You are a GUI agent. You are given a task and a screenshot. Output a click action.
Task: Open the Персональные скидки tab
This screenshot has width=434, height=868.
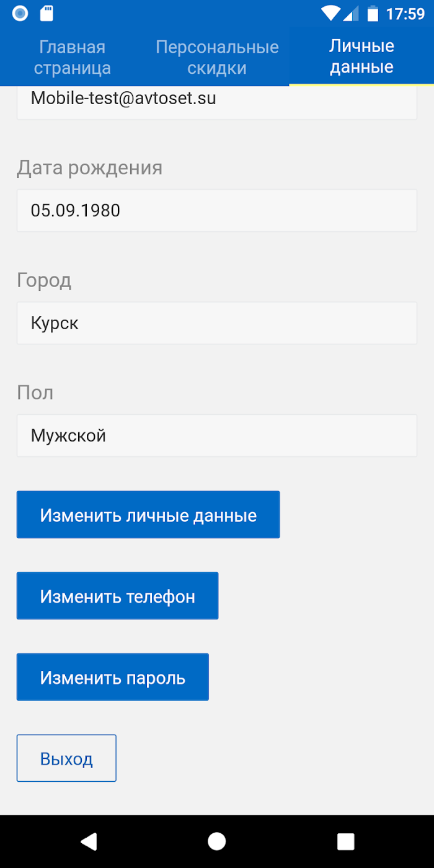pos(217,57)
